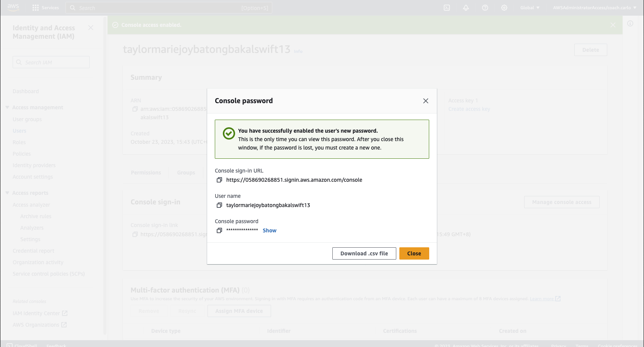Viewport: 644px width, 347px height.
Task: Open Users in the IAM sidebar
Action: [x=20, y=131]
